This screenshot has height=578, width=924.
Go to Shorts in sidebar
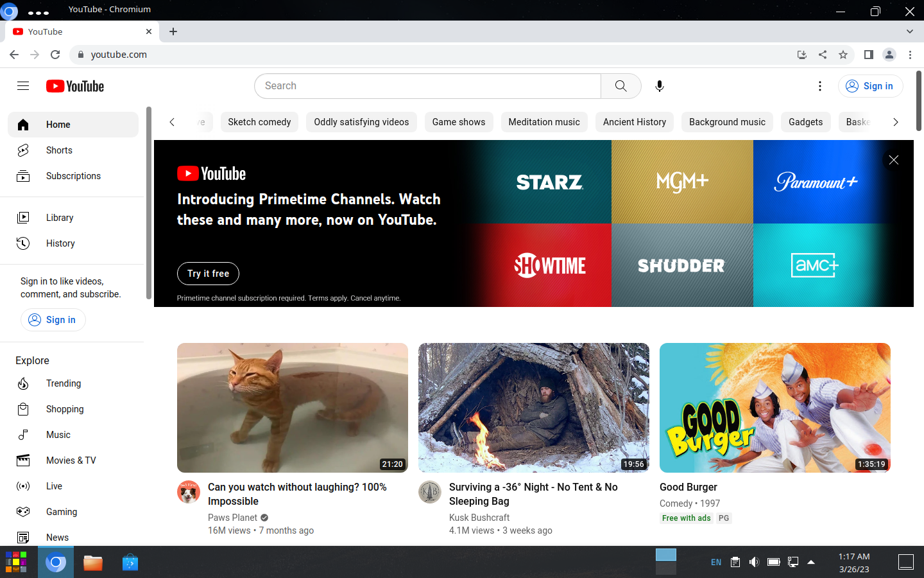[x=73, y=150]
